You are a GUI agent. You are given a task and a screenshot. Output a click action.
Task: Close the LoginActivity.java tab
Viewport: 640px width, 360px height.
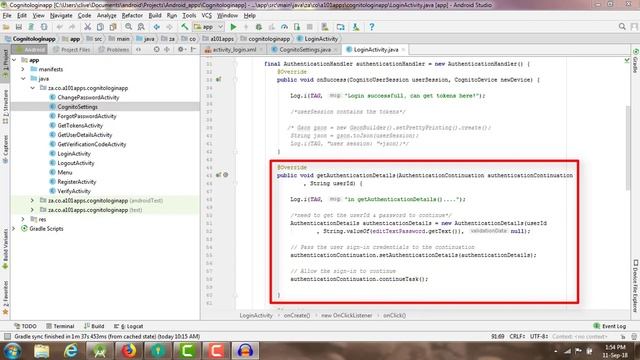(x=403, y=49)
